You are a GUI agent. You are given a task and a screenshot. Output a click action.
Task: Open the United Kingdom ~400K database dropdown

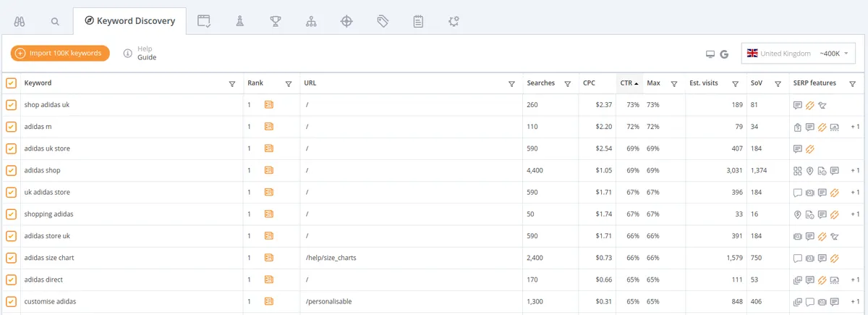799,54
